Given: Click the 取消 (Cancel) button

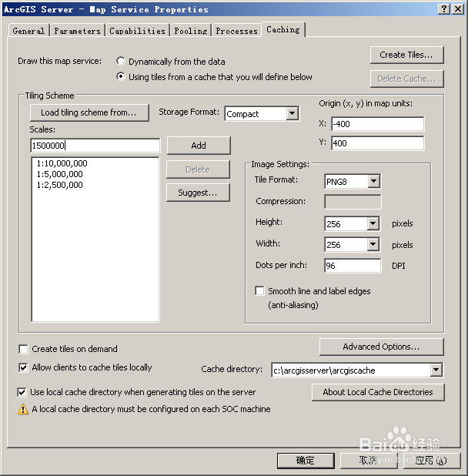Looking at the screenshot, I should 369,461.
